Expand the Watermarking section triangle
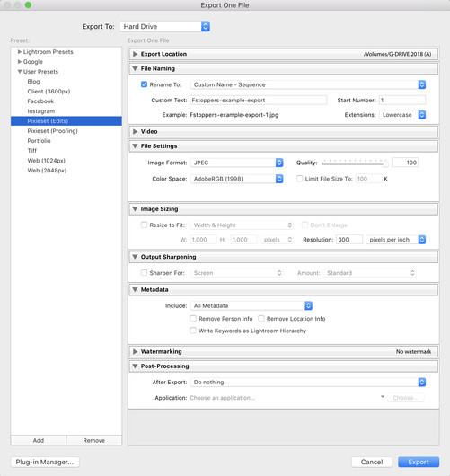Screen dimensions: 450x476 [135, 351]
